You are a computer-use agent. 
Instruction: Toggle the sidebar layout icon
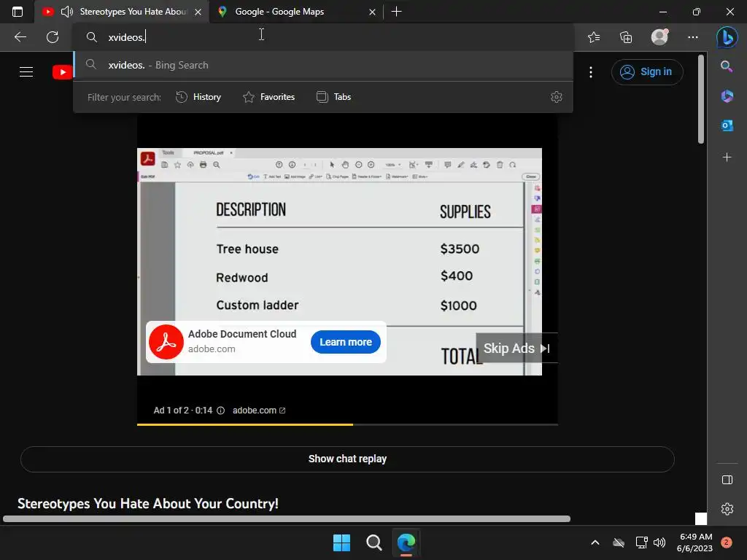pyautogui.click(x=727, y=480)
